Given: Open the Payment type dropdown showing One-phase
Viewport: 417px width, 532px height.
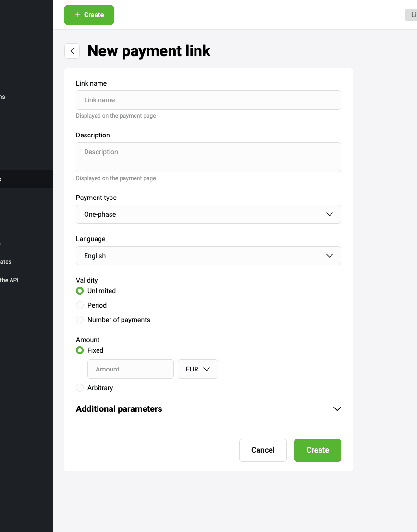Looking at the screenshot, I should pos(208,214).
